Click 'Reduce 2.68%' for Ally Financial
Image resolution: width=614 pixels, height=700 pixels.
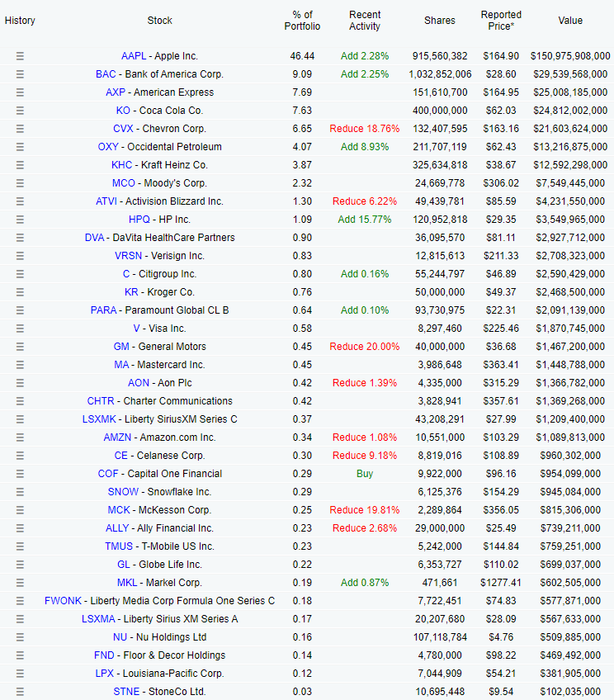pos(365,528)
